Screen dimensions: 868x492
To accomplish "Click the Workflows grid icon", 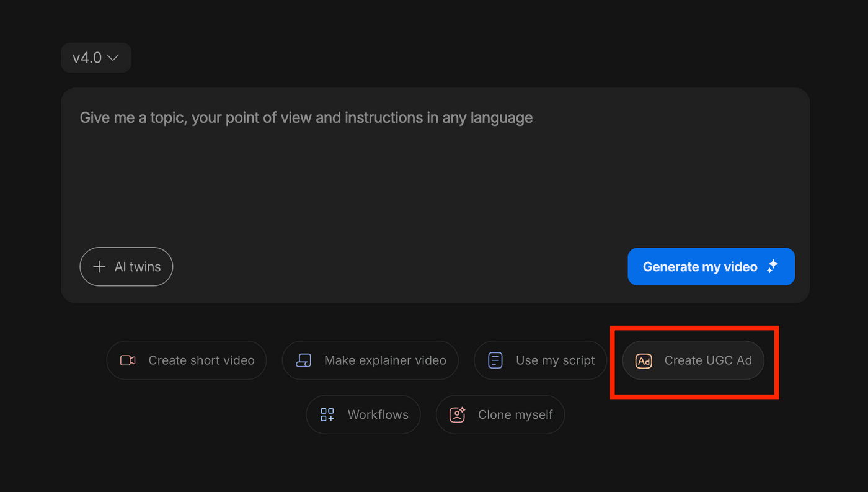I will coord(327,415).
